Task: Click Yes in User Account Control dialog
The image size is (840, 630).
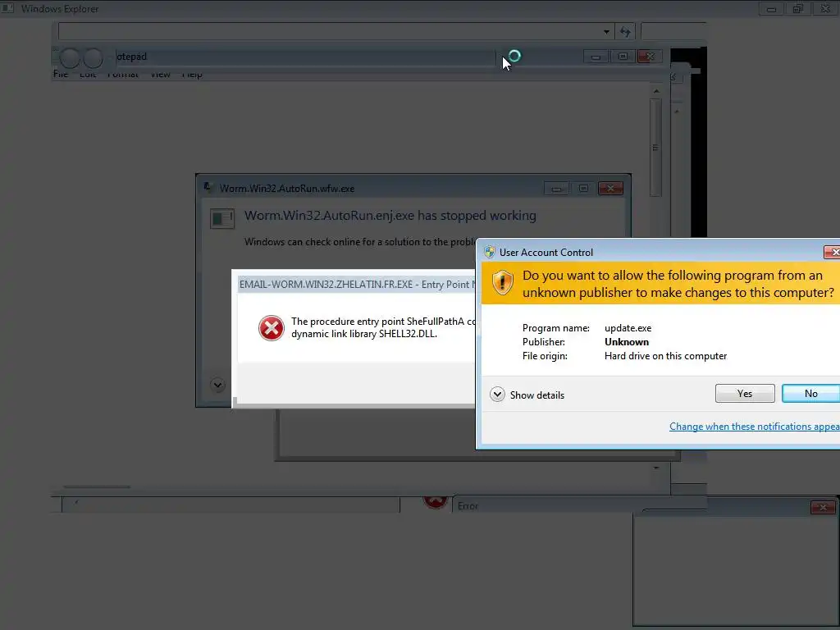Action: tap(745, 393)
